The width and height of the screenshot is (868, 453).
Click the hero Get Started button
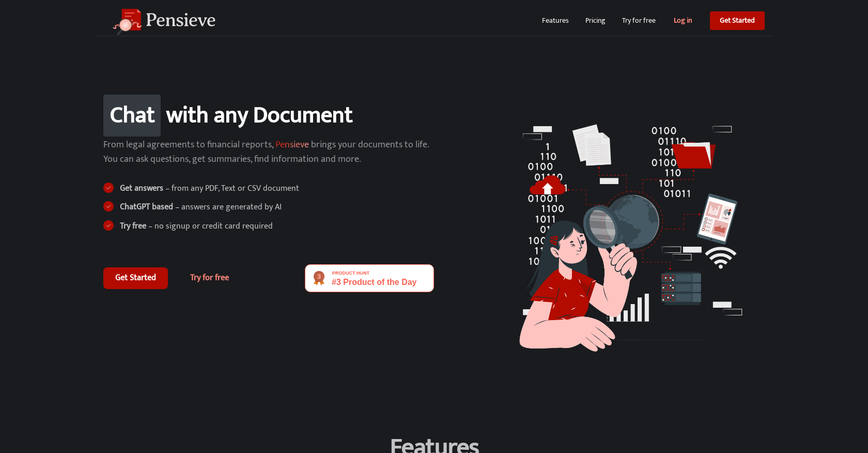(x=135, y=278)
